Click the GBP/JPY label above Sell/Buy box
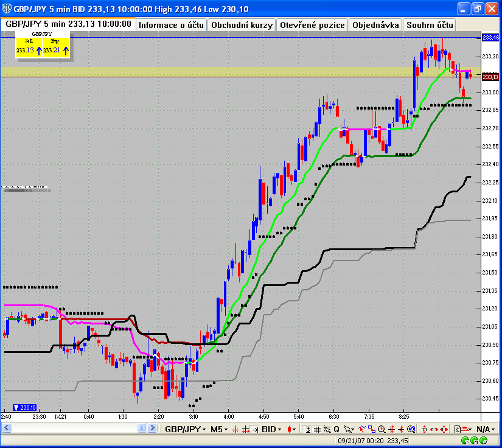Viewport: 502px width, 448px height. [x=42, y=34]
